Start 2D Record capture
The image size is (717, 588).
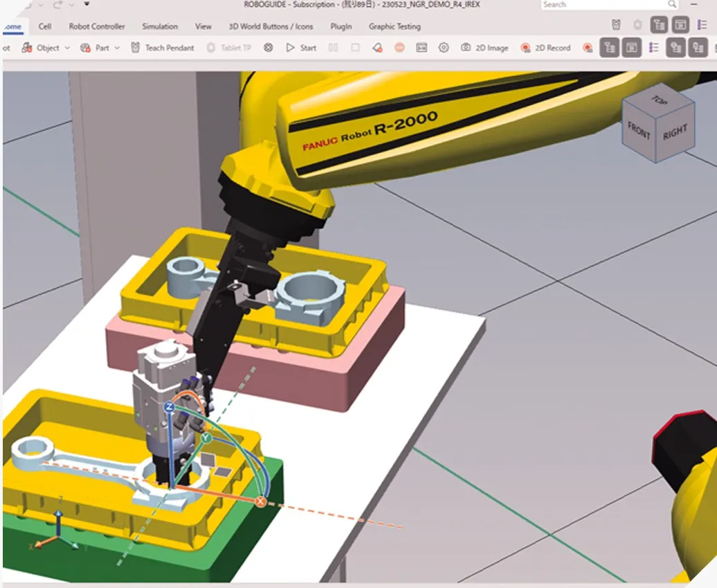point(525,48)
